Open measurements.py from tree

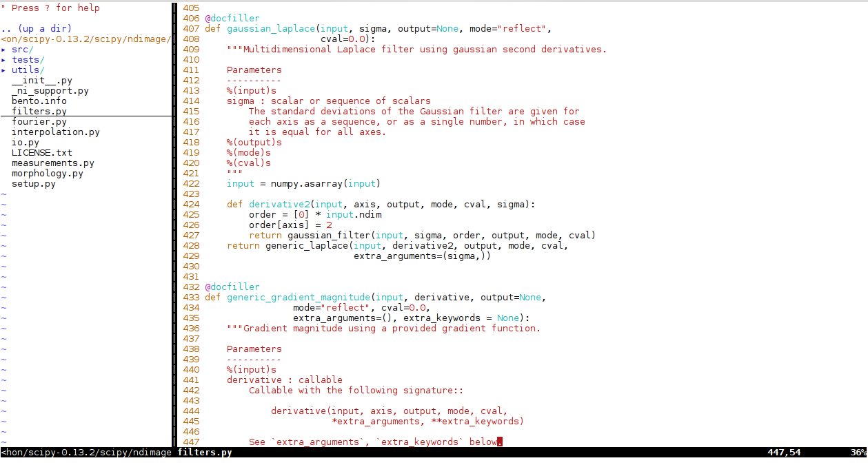pos(52,163)
